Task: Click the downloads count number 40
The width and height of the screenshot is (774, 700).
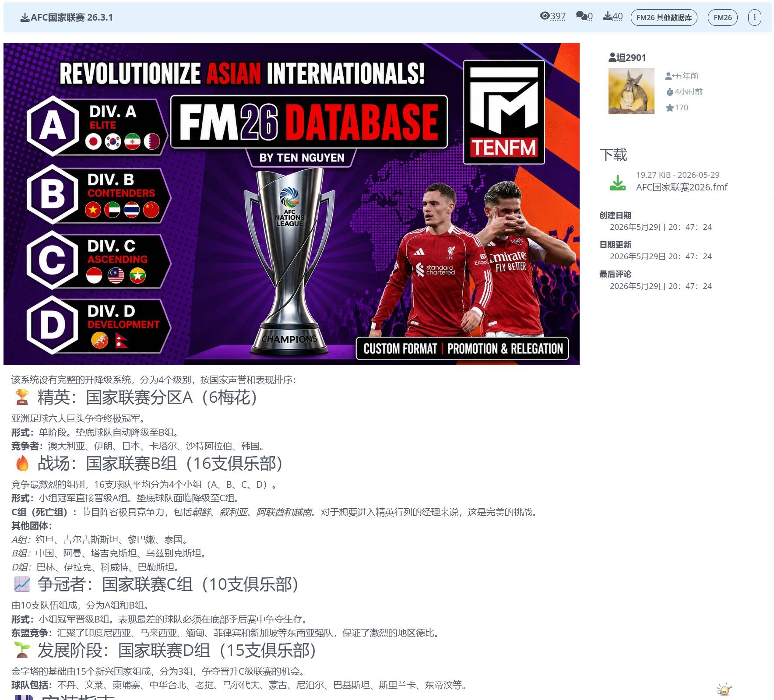Action: tap(618, 16)
